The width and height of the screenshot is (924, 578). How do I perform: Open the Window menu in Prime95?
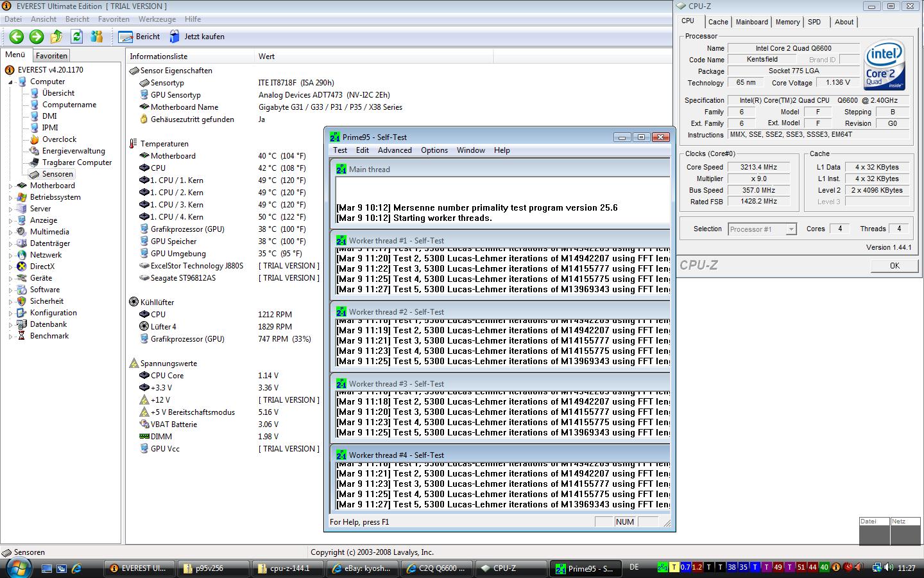[x=471, y=150]
